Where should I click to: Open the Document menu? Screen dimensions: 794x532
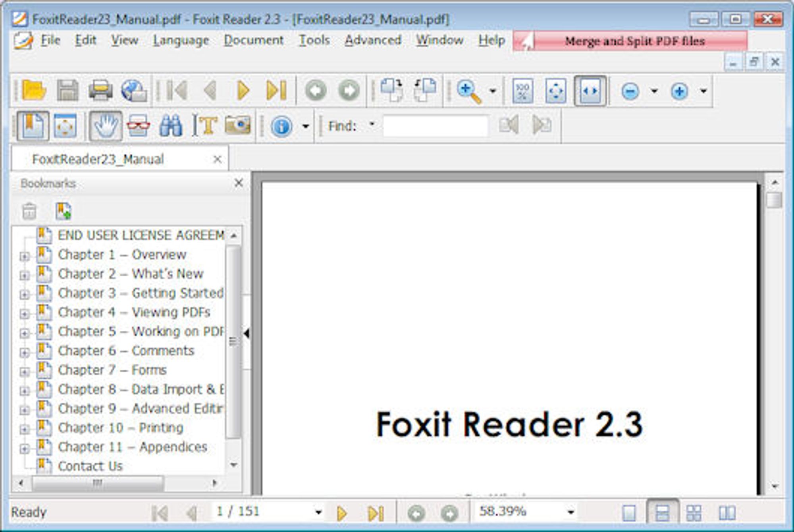tap(253, 40)
